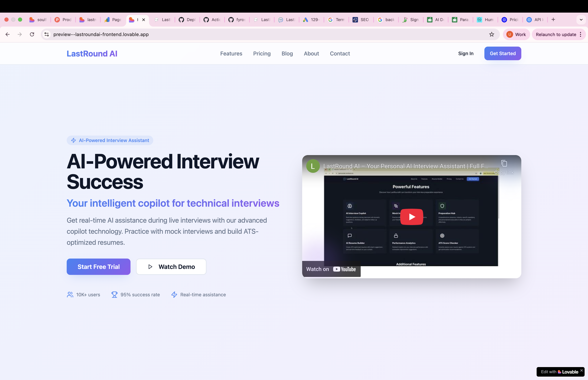Go back to the previous page
Screen dimensions: 588x380
[x=8, y=34]
